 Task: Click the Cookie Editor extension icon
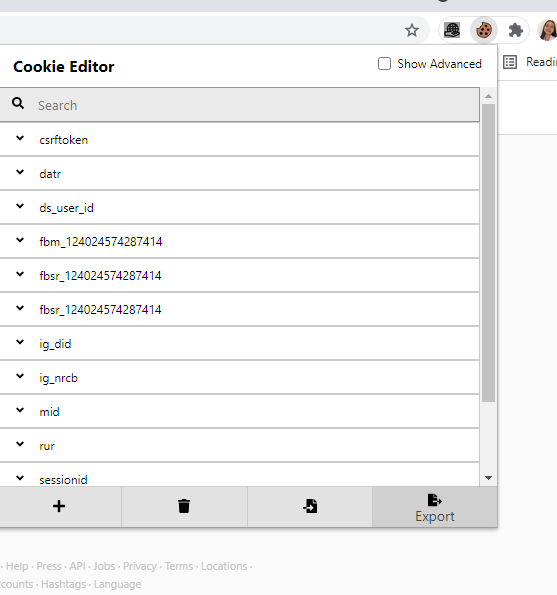[483, 30]
